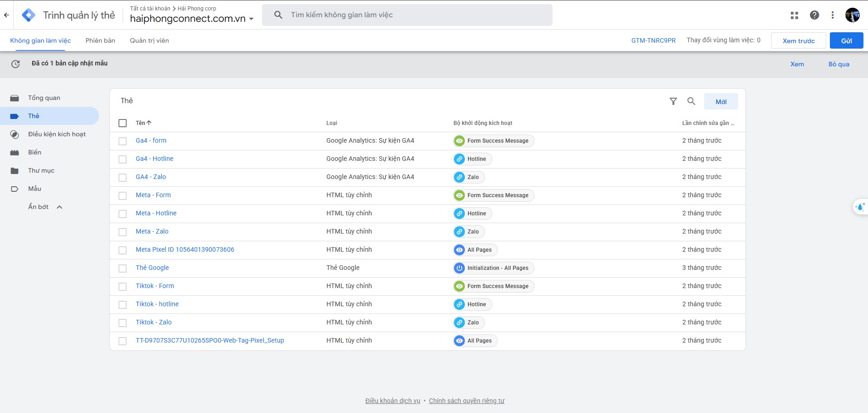Click Xem on template update banner
868x413 pixels.
point(797,64)
